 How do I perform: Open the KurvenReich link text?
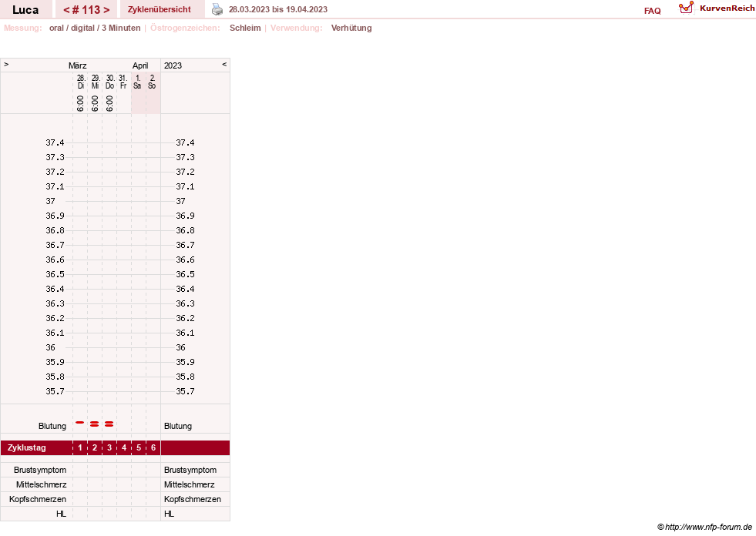tap(727, 8)
